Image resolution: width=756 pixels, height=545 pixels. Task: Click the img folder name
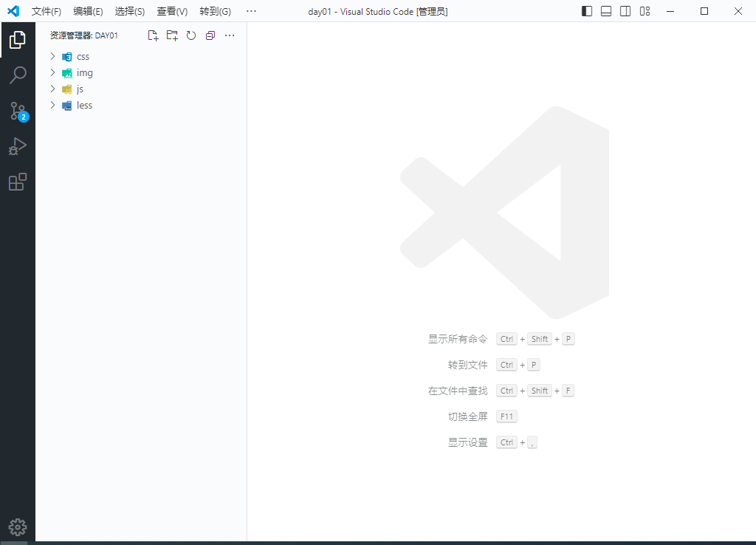point(84,73)
